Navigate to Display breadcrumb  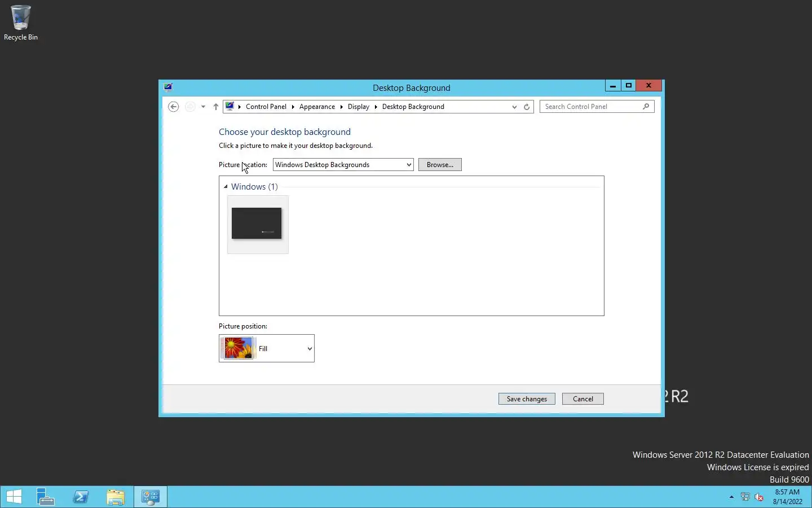pos(359,107)
